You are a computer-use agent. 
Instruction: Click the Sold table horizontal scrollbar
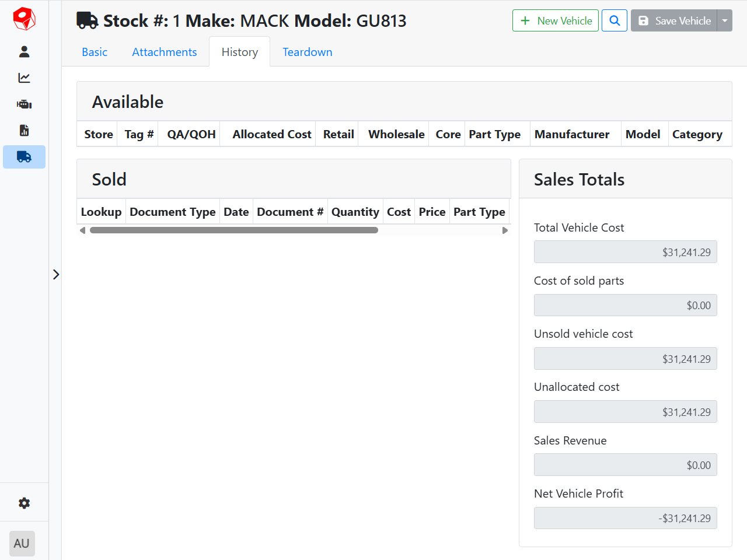[x=233, y=230]
